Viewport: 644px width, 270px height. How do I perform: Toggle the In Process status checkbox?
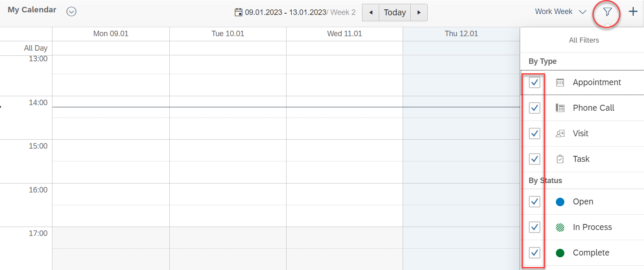(534, 227)
